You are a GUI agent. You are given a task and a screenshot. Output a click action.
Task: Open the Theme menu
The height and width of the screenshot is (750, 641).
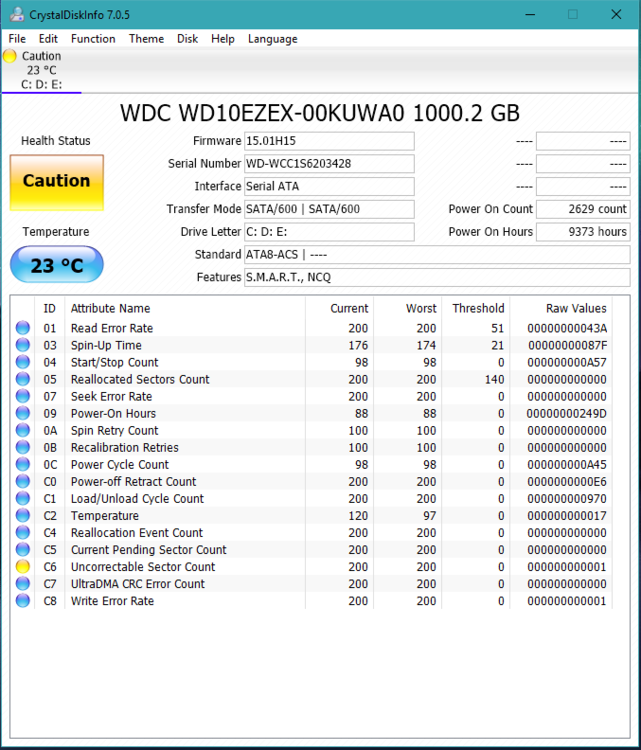click(x=146, y=39)
